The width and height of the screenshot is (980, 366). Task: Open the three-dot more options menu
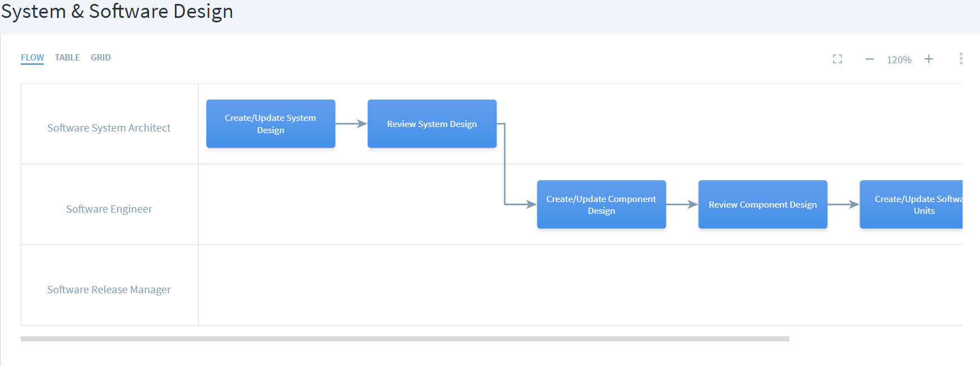pos(960,59)
